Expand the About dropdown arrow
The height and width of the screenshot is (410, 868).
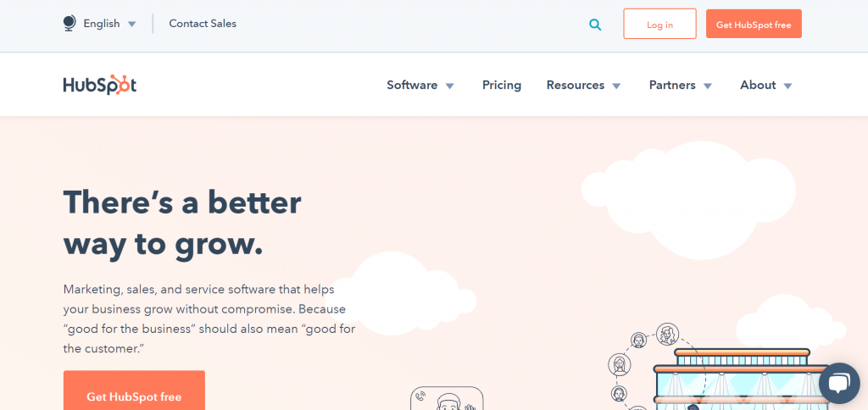788,86
